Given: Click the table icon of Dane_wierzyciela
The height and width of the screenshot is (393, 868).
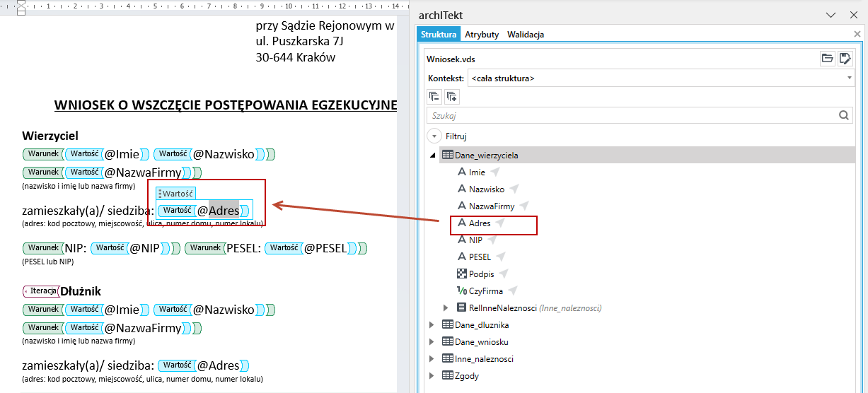Looking at the screenshot, I should click(448, 155).
